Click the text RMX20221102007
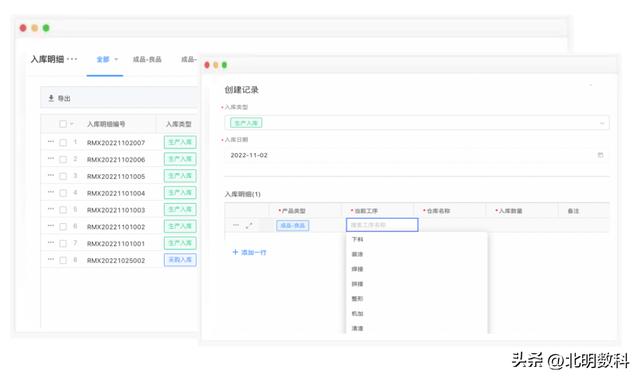The width and height of the screenshot is (640, 379). pyautogui.click(x=116, y=143)
